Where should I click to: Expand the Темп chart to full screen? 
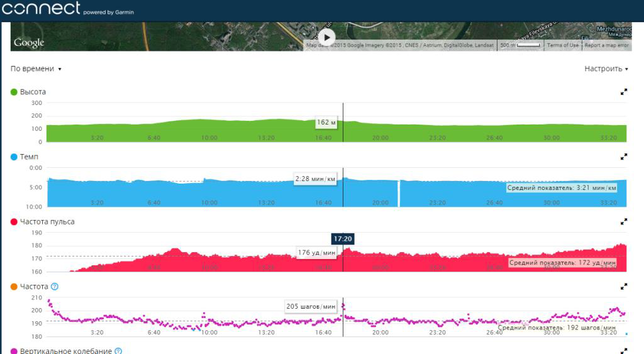tap(624, 157)
